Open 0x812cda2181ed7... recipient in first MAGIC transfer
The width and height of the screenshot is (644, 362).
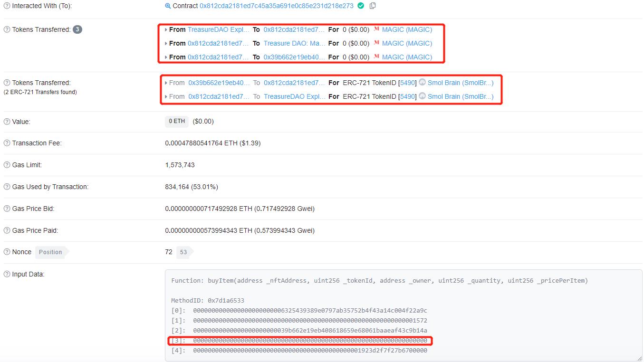(x=294, y=29)
